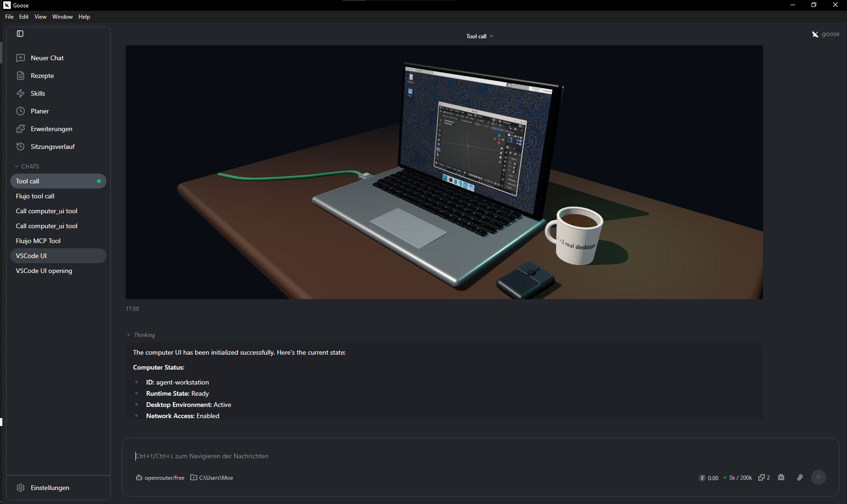Open the Fluijo MCP Tool chat
The height and width of the screenshot is (504, 847).
pyautogui.click(x=58, y=241)
